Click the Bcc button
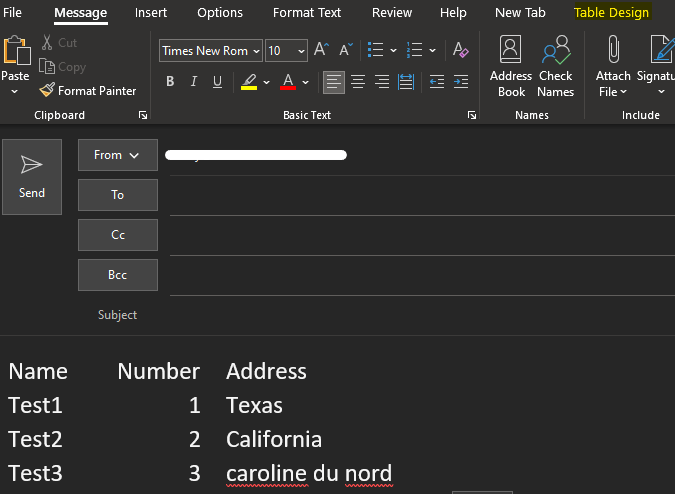Image resolution: width=675 pixels, height=494 pixels. point(118,275)
